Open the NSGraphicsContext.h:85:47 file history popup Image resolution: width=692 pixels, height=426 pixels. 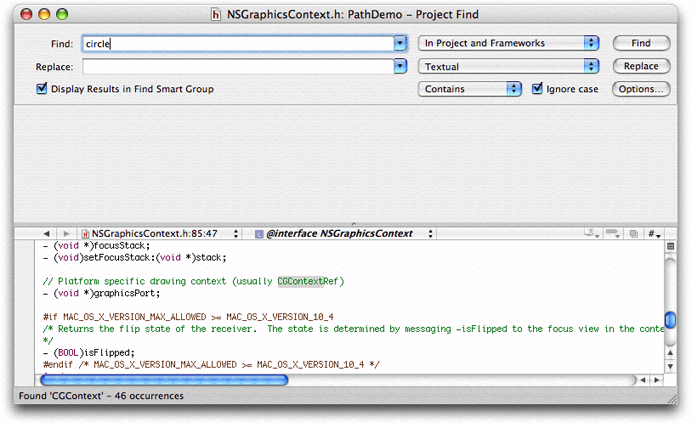[160, 233]
